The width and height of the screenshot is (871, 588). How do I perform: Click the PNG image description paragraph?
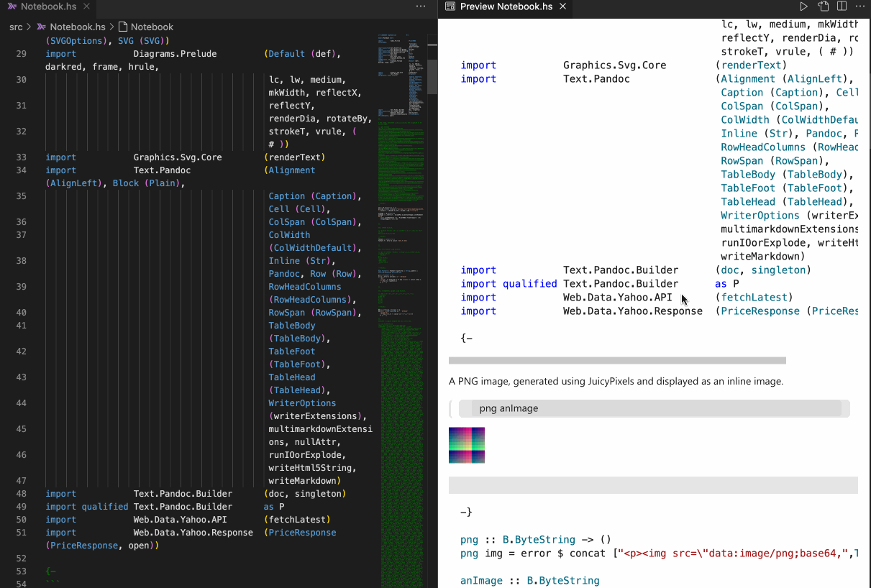(x=616, y=382)
